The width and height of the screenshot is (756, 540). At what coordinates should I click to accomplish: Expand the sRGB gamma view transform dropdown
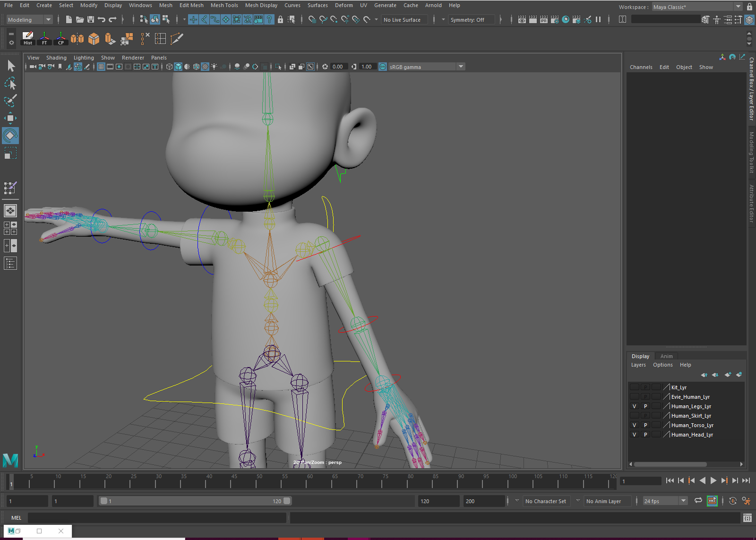(461, 67)
